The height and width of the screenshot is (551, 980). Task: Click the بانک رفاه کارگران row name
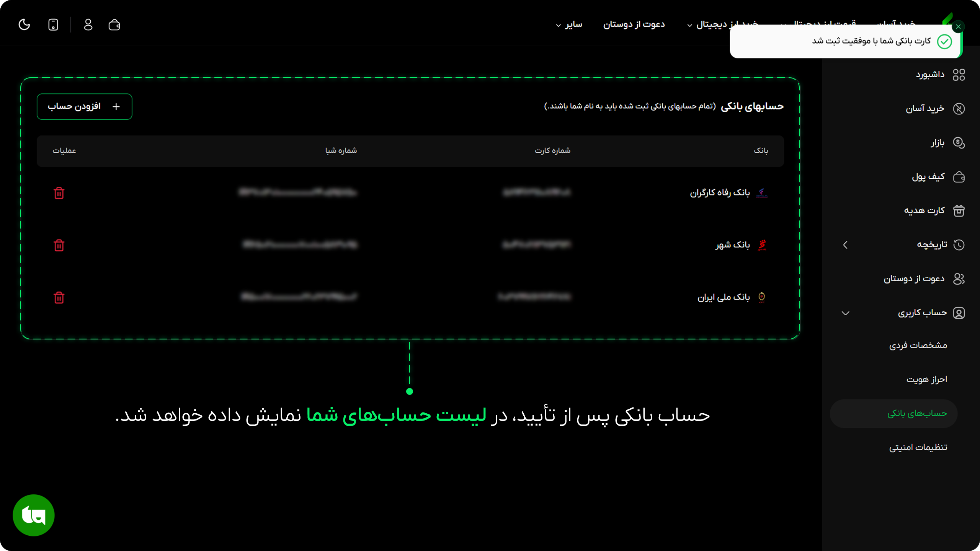point(720,192)
